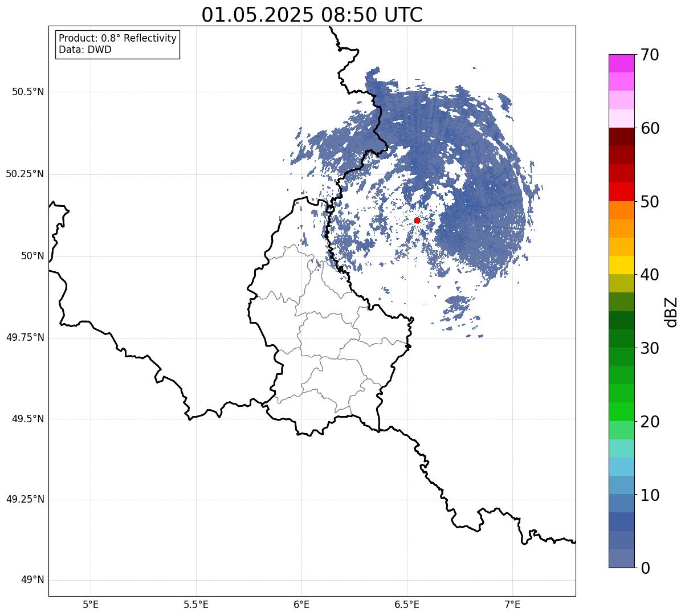The width and height of the screenshot is (685, 616).
Task: Click the yellow colorbar segment at 40
Action: [622, 265]
